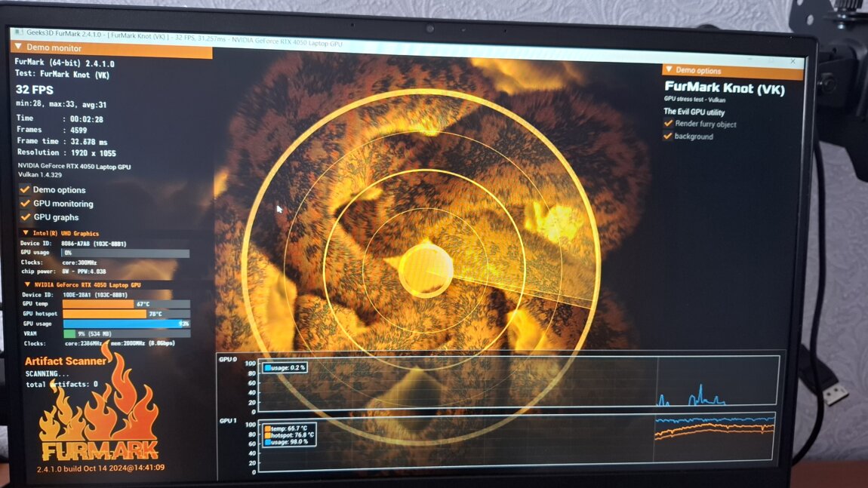Click the Artifact Scanner heading
Screen dimensions: 868x488
coord(66,361)
